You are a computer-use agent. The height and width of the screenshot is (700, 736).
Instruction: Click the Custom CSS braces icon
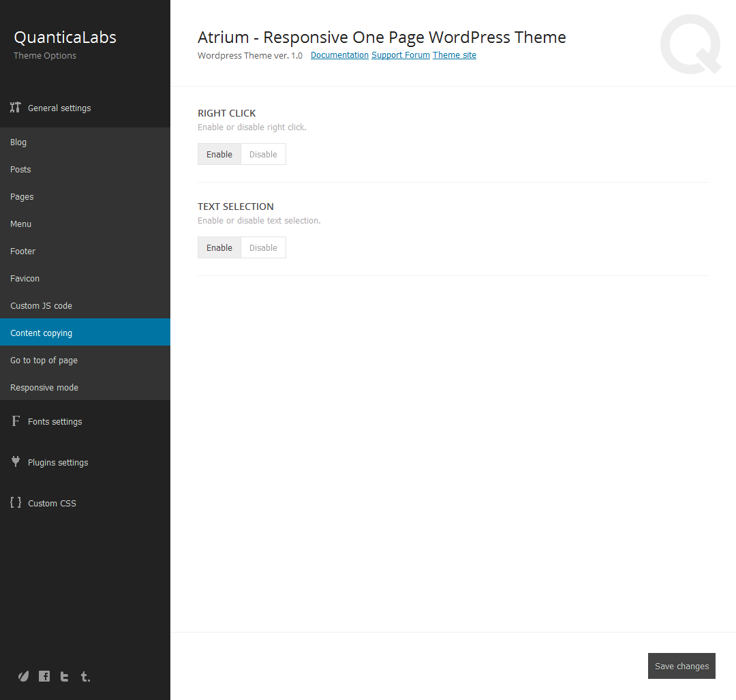coord(16,502)
